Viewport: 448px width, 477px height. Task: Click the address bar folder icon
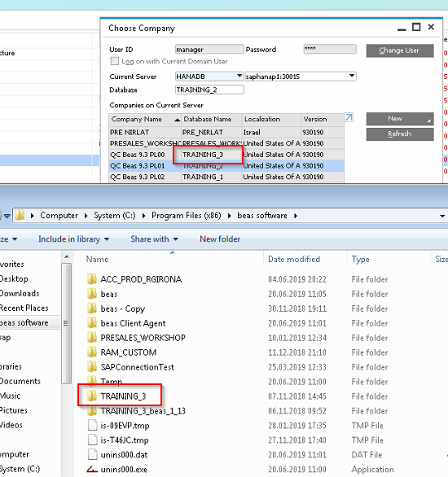(20, 215)
